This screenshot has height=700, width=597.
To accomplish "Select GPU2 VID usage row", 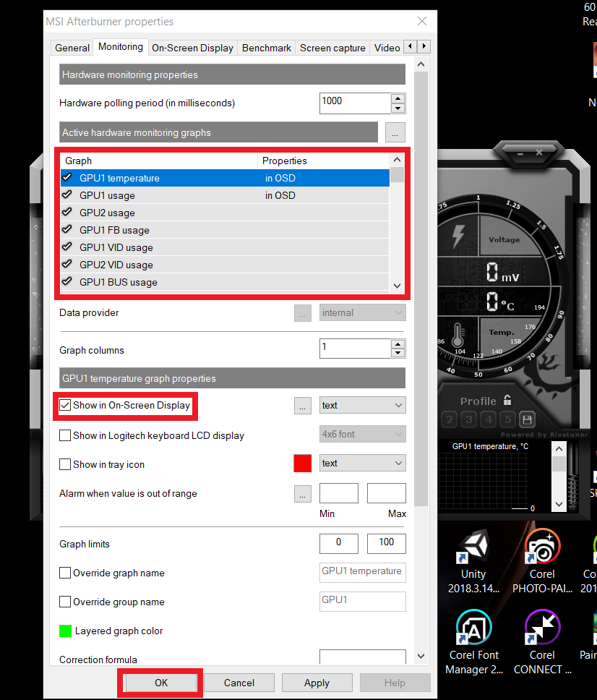I will coord(225,265).
